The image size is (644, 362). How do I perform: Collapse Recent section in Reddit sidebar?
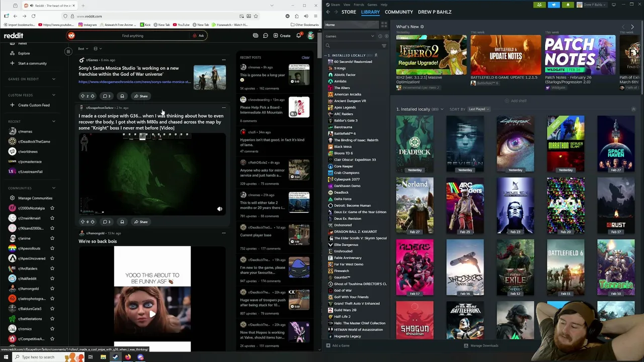pos(54,121)
